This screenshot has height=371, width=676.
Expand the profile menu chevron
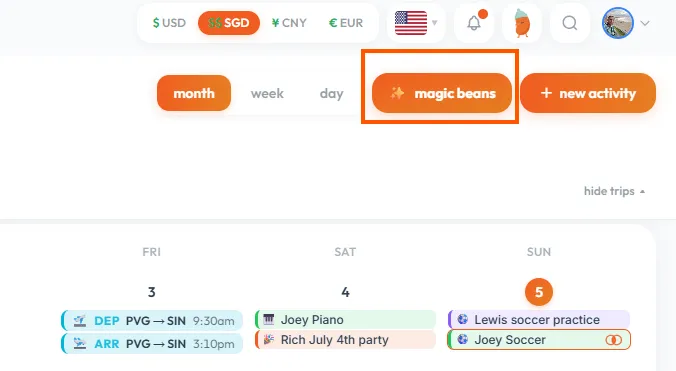click(x=645, y=23)
